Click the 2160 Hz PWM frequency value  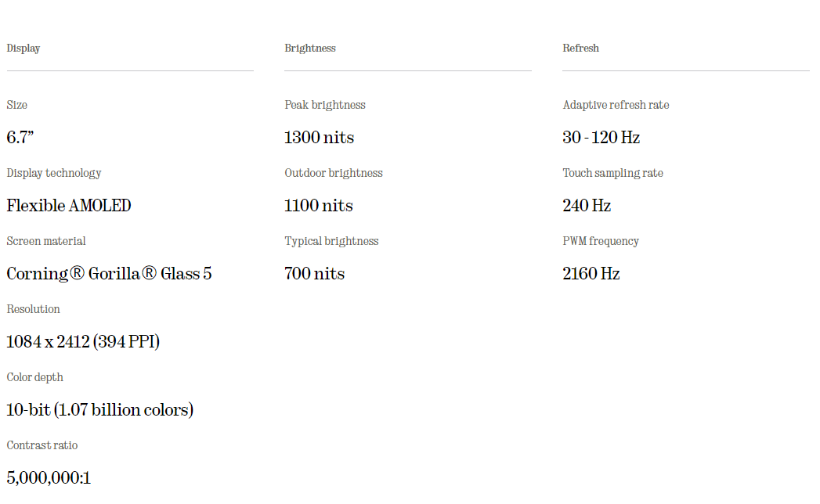tap(591, 273)
